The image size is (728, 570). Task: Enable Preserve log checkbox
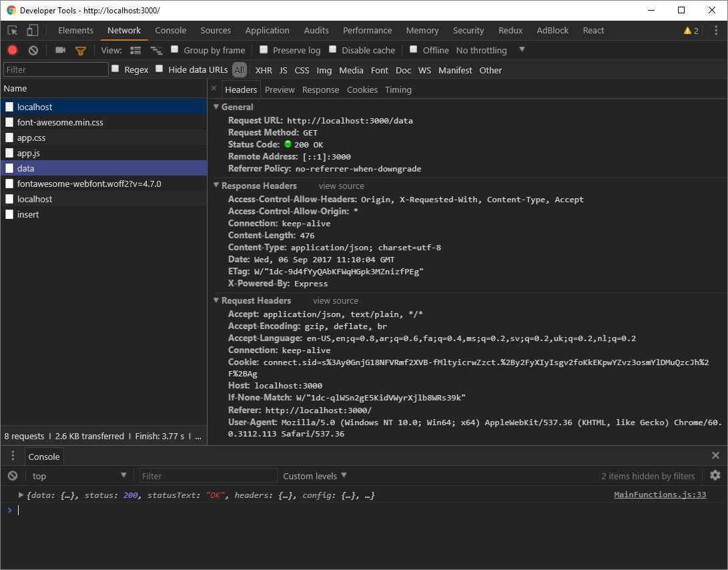(264, 49)
